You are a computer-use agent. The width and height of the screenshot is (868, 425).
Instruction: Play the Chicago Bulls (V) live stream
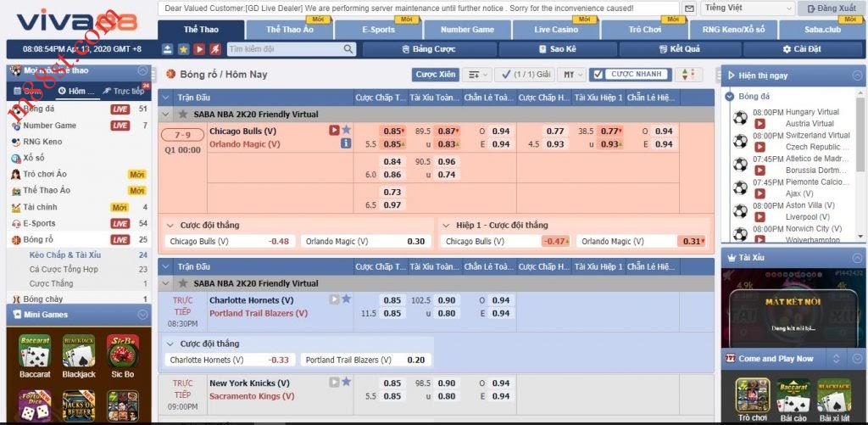(334, 131)
